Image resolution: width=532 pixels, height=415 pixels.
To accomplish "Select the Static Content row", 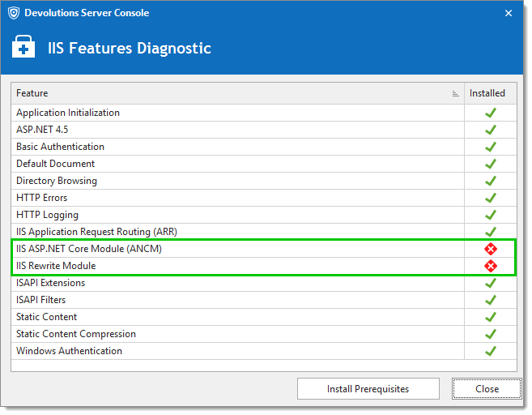I will tap(264, 317).
